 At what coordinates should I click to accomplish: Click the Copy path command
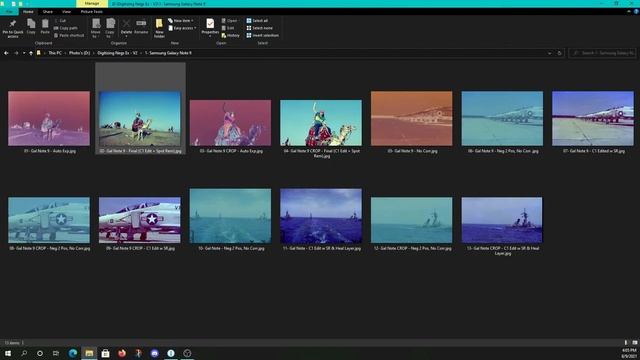tap(65, 28)
